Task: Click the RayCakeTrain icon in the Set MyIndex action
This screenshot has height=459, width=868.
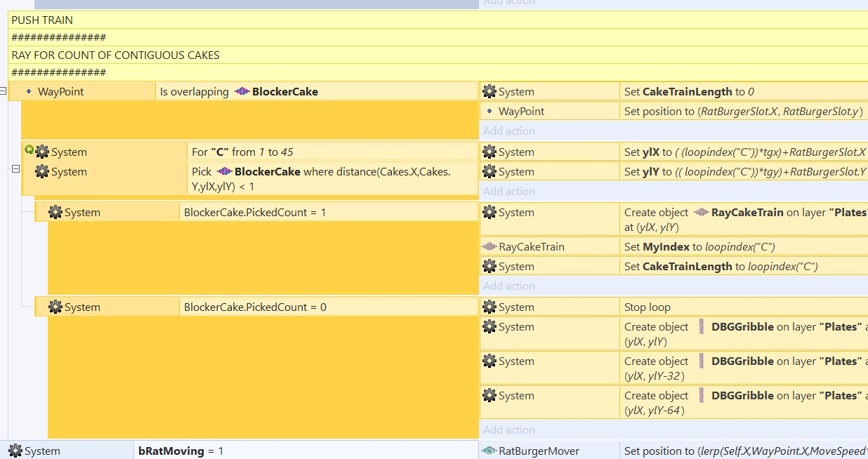Action: 489,246
